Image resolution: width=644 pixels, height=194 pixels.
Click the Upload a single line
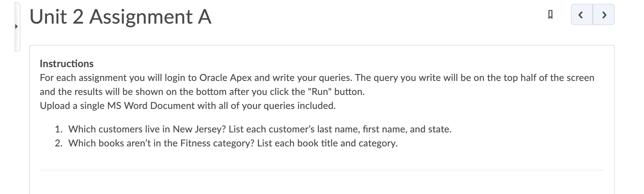click(x=188, y=106)
